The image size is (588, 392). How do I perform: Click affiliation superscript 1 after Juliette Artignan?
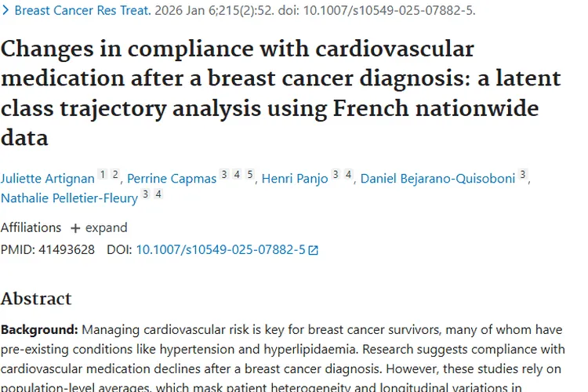[102, 175]
